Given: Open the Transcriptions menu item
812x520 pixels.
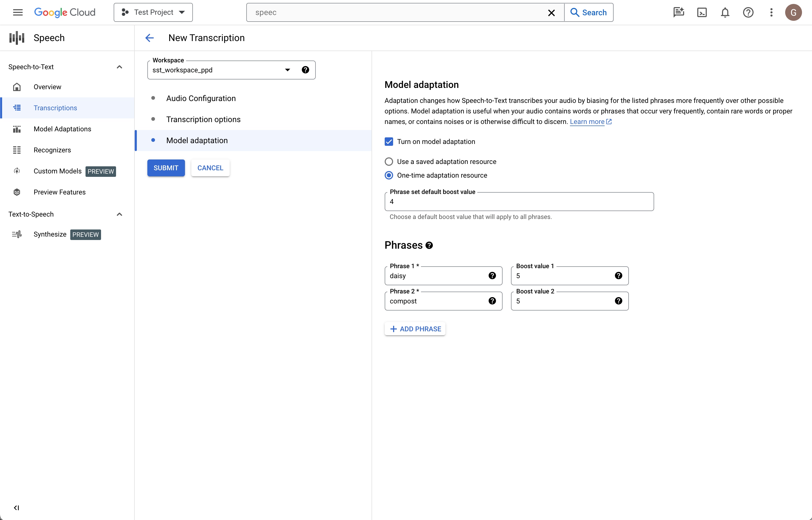Looking at the screenshot, I should [x=55, y=108].
